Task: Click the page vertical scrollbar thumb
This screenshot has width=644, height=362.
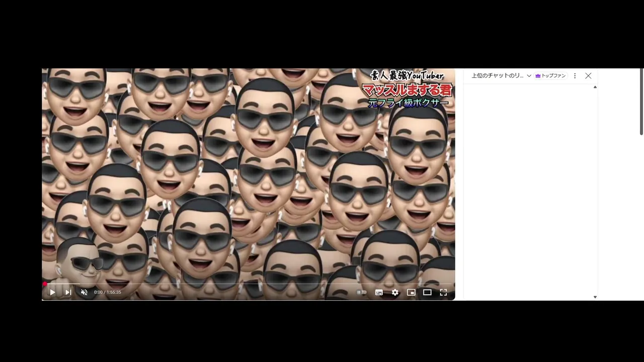Action: pos(641,102)
